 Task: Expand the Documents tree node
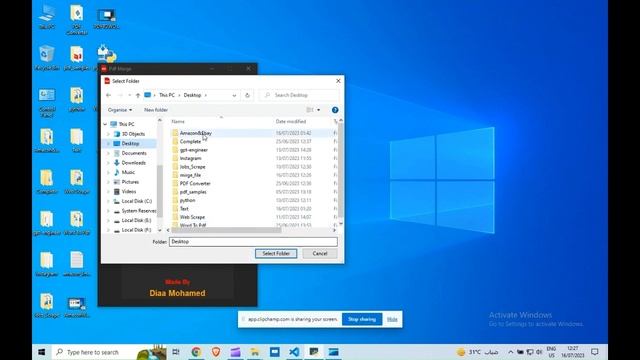pos(109,153)
